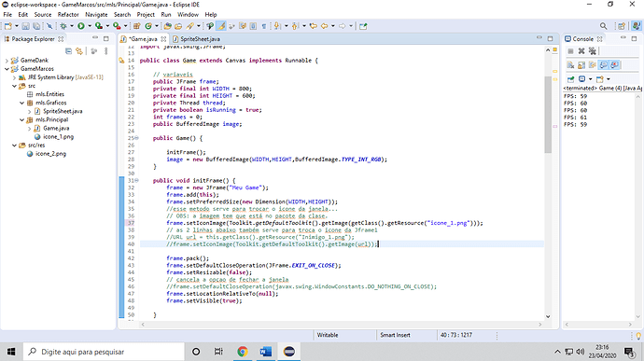
Task: Click Last Edit Location arrow icon
Action: pyautogui.click(x=314, y=26)
